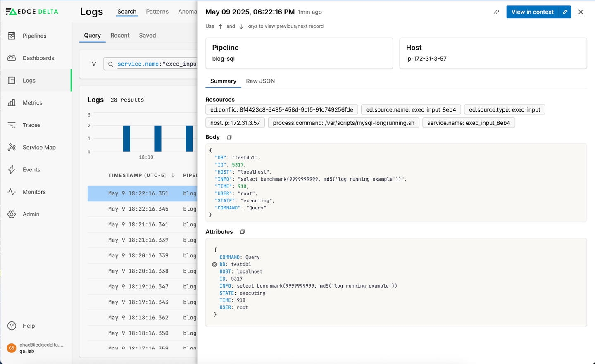Click the service.name exec_input_8eb4 resource tag
This screenshot has width=595, height=364.
pyautogui.click(x=469, y=123)
